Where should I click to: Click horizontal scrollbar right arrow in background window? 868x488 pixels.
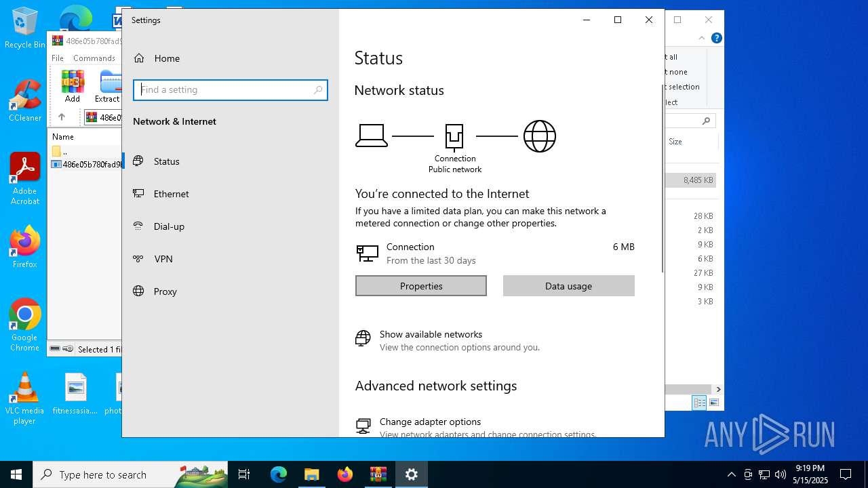[x=718, y=389]
